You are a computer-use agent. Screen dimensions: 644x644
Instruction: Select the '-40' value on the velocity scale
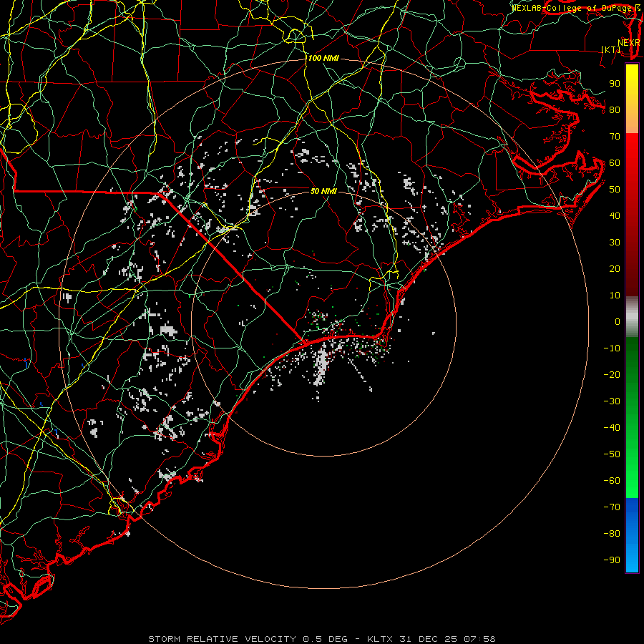[612, 428]
